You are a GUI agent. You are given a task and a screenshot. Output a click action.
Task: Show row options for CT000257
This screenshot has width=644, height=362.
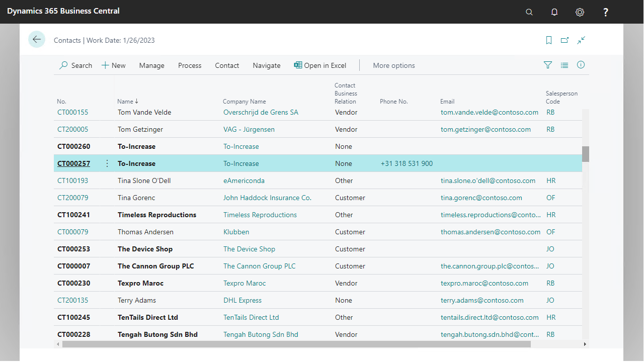point(107,163)
